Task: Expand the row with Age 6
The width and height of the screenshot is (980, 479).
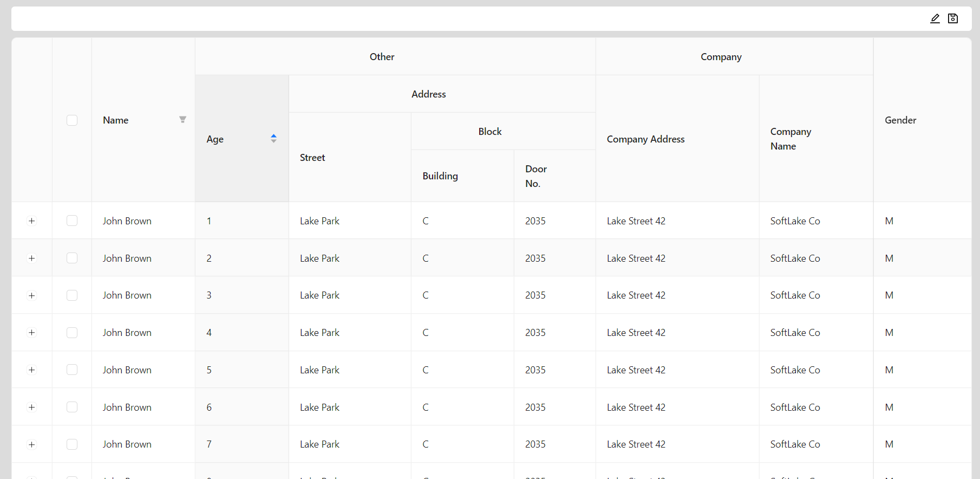Action: (32, 407)
